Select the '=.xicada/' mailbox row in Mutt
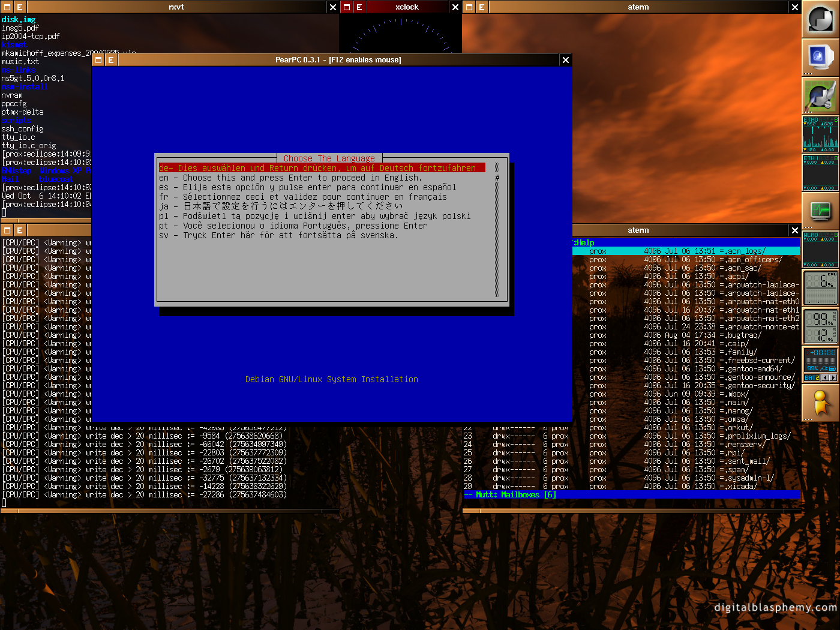The image size is (840, 630). pyautogui.click(x=632, y=487)
